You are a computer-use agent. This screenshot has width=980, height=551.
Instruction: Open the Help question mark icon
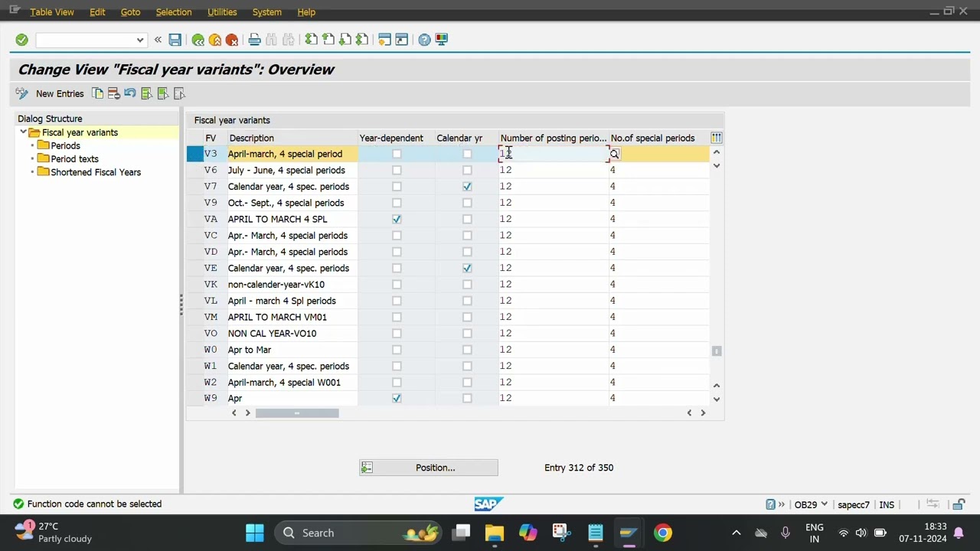point(424,40)
